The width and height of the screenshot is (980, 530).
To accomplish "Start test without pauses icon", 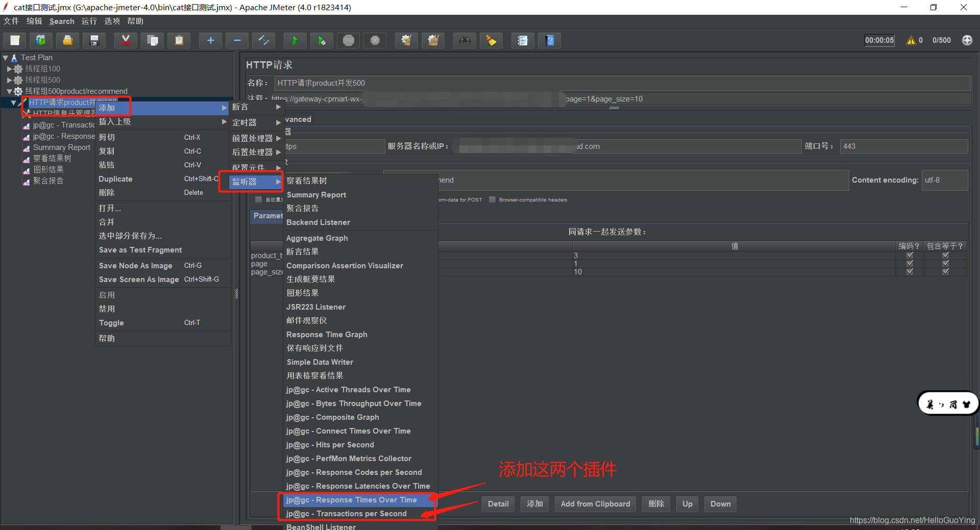I will pos(322,40).
